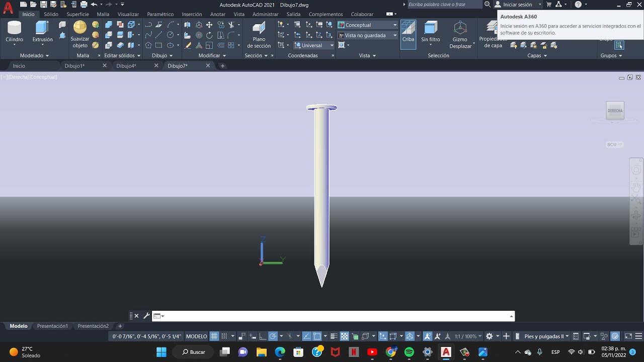The width and height of the screenshot is (644, 362).
Task: Open the Universal coordinate system dropdown
Action: (314, 45)
